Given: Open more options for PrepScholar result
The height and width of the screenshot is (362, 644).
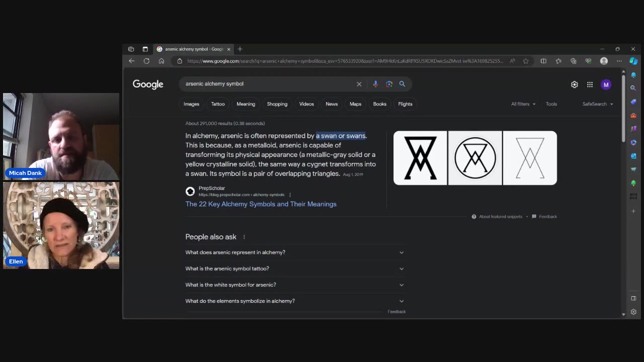Looking at the screenshot, I should (x=290, y=195).
